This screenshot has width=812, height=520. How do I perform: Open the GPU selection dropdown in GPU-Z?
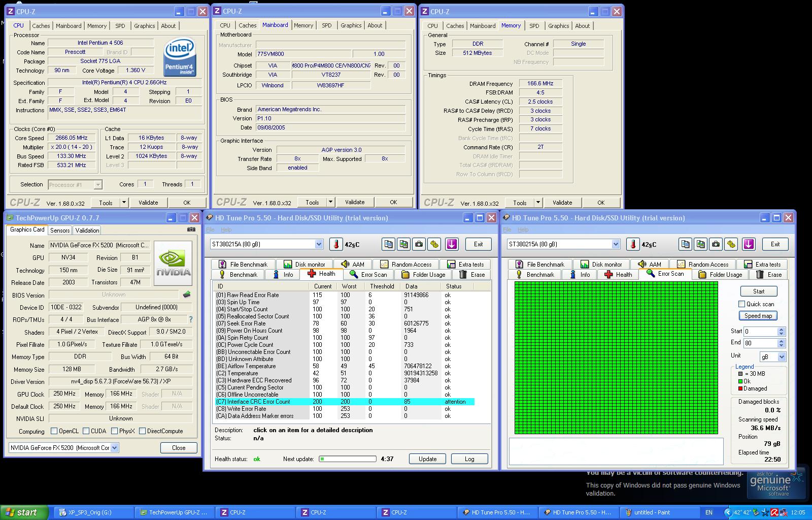[115, 448]
